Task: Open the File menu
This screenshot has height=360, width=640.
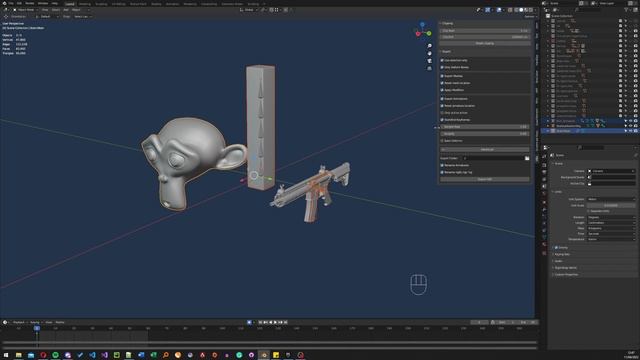Action: (11, 3)
